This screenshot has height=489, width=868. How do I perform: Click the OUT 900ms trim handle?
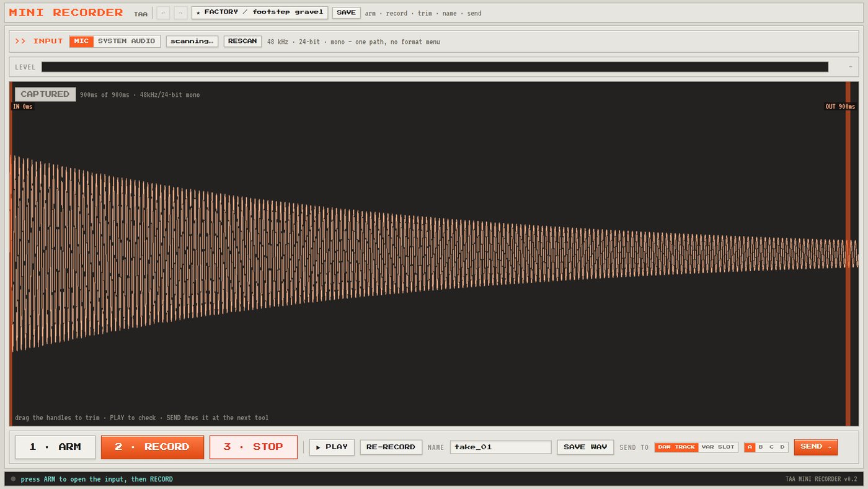pos(848,254)
